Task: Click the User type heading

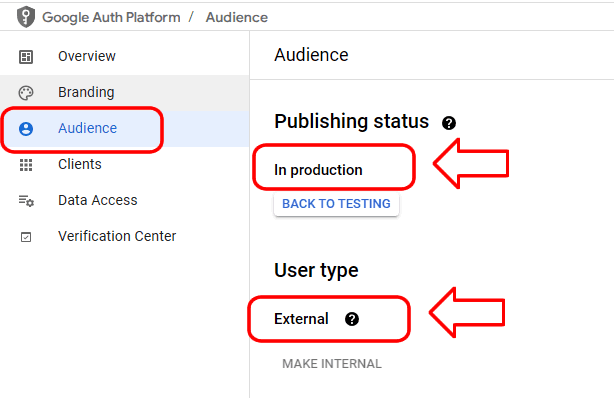Action: coord(316,270)
